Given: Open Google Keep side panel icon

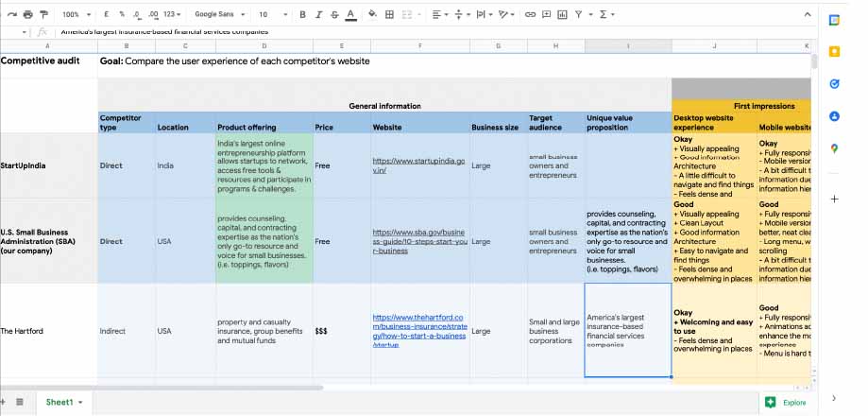Looking at the screenshot, I should [x=834, y=52].
